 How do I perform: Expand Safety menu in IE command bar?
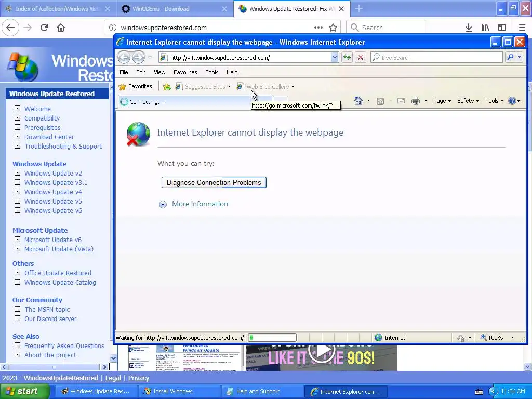pos(468,101)
